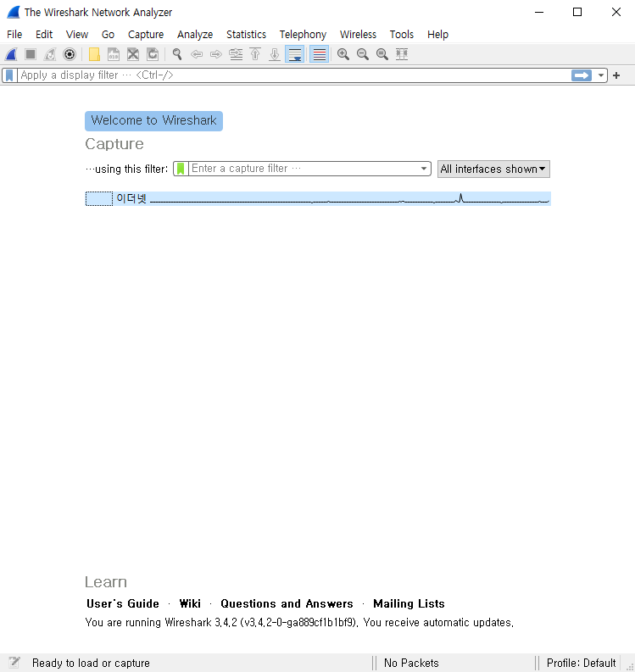635x672 pixels.
Task: Find a packet magnifier icon
Action: pyautogui.click(x=177, y=54)
